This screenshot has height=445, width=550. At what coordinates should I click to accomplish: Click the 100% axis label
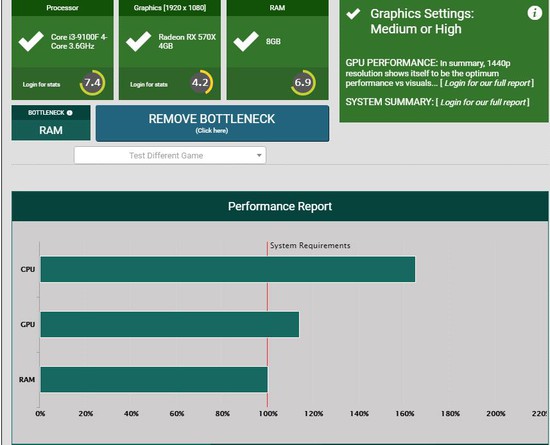[268, 414]
